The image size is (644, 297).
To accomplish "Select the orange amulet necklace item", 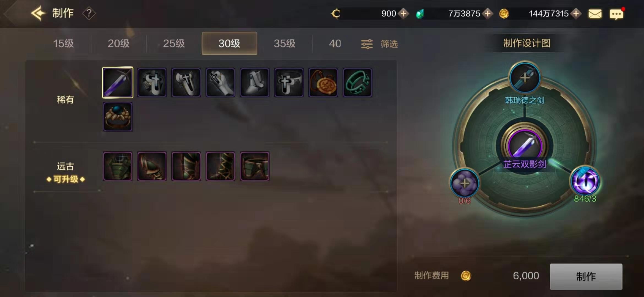I will coord(323,82).
